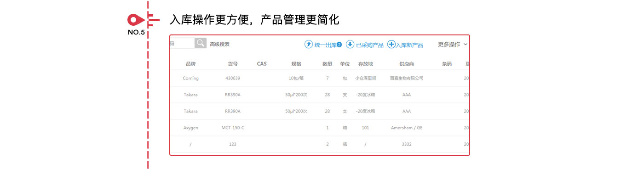This screenshot has width=644, height=170.
Task: Click the 统一出库 unified checkout button
Action: (323, 45)
